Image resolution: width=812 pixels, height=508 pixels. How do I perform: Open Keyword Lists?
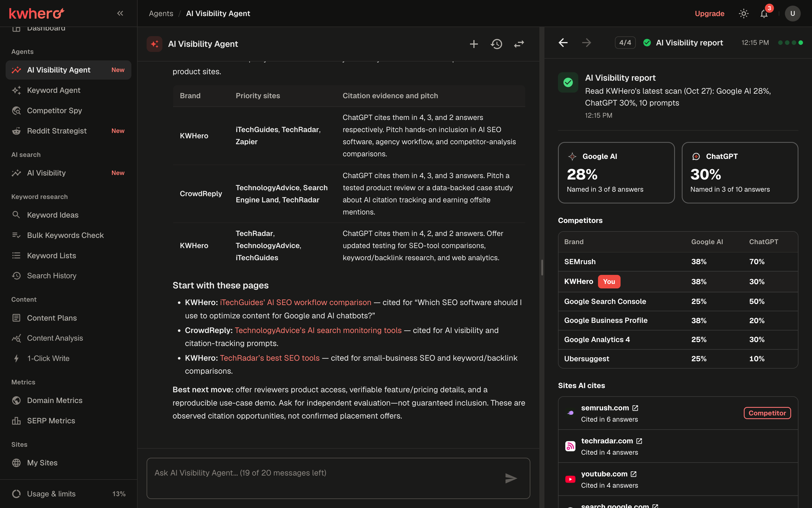click(x=69, y=256)
